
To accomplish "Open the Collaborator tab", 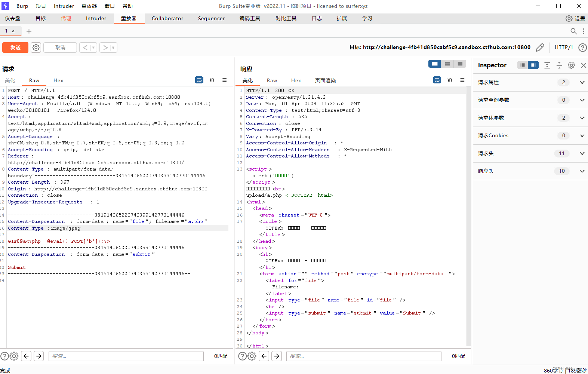I will 167,18.
